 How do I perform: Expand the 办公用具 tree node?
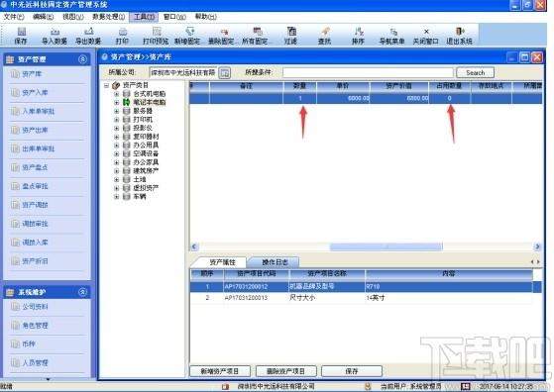point(116,146)
